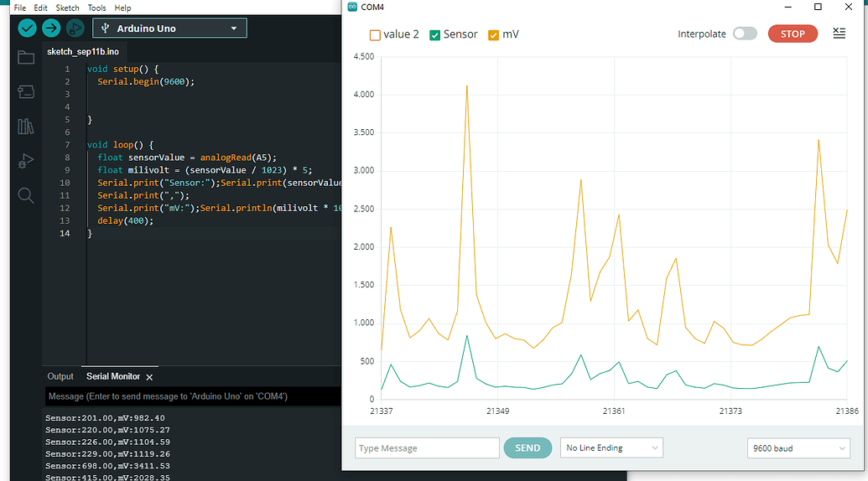Open the Debug sidebar panel

tap(26, 161)
